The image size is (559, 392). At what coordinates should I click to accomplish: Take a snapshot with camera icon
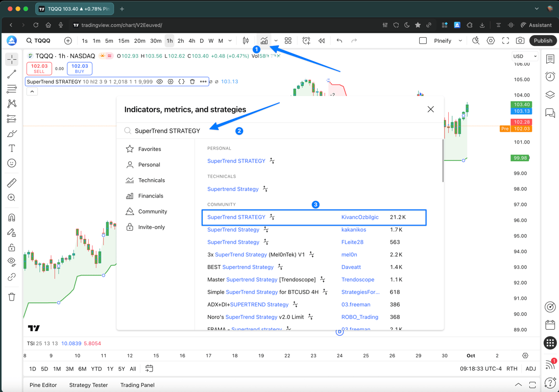pyautogui.click(x=520, y=41)
